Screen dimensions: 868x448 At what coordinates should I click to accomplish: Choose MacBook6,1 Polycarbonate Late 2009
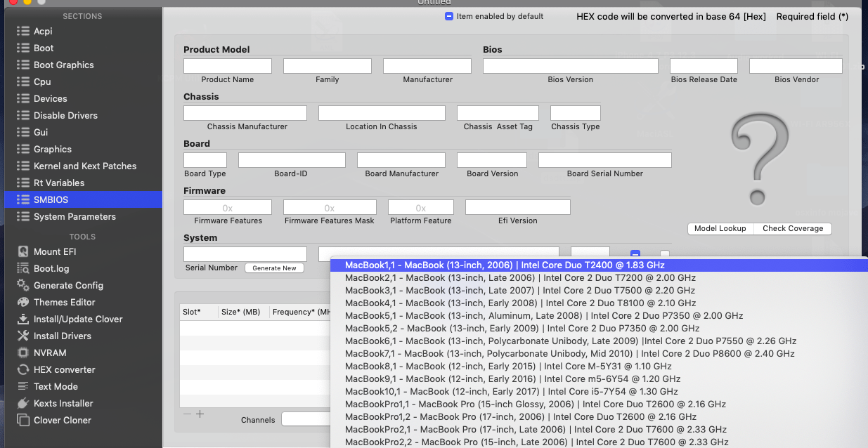click(599, 341)
